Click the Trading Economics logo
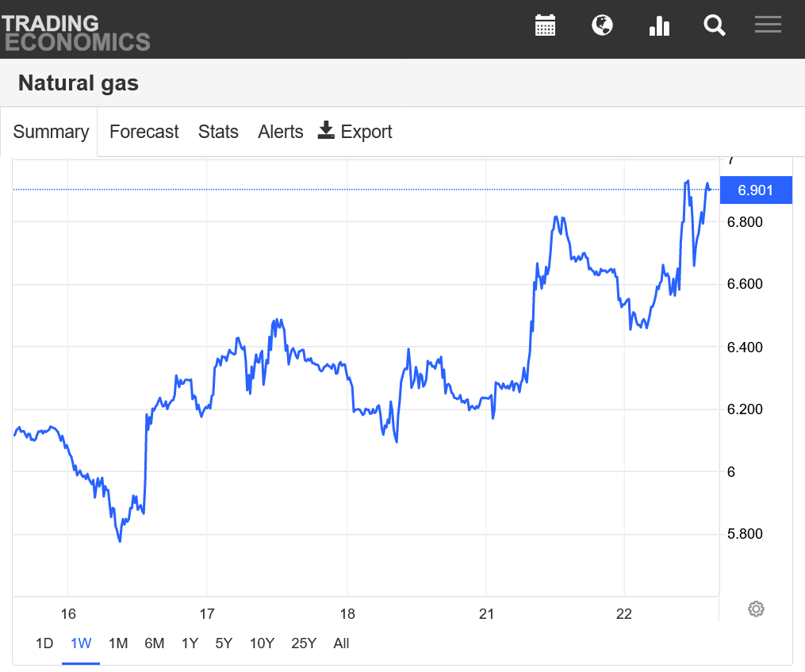 (x=75, y=33)
